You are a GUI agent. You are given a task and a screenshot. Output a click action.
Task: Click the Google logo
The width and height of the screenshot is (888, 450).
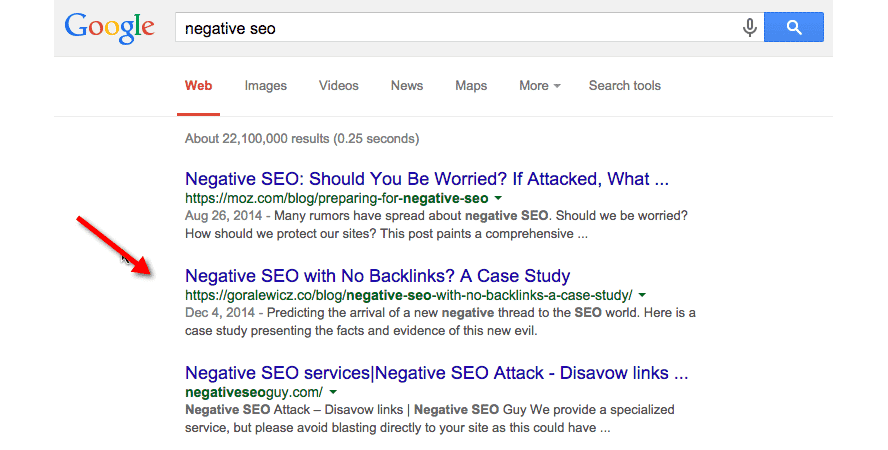coord(109,28)
